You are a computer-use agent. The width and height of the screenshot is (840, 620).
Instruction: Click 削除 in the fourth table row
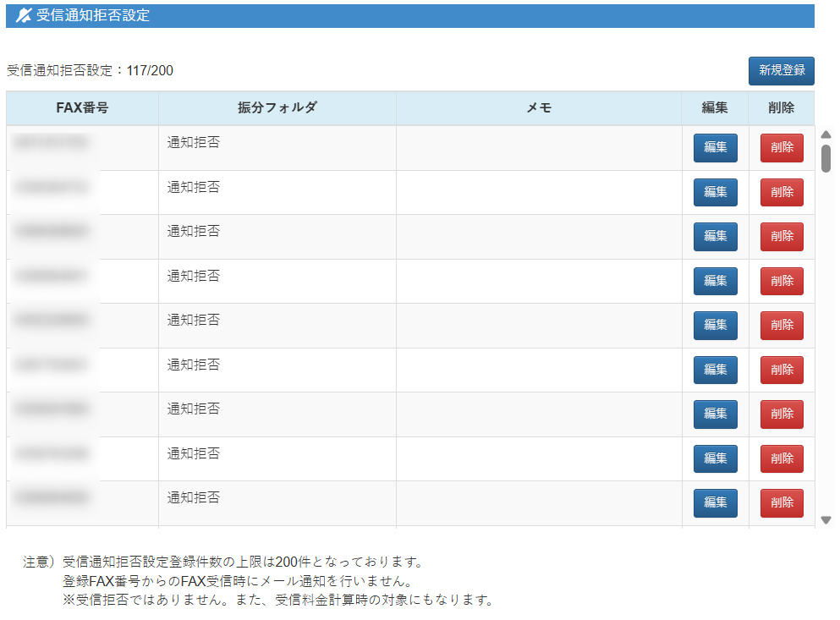(x=782, y=281)
